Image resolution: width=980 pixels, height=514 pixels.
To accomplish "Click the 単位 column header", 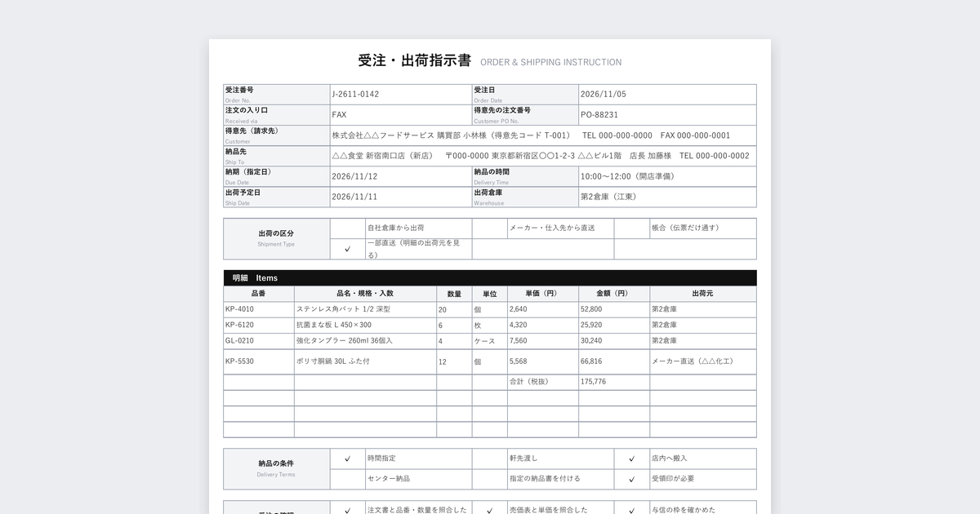I will click(489, 294).
